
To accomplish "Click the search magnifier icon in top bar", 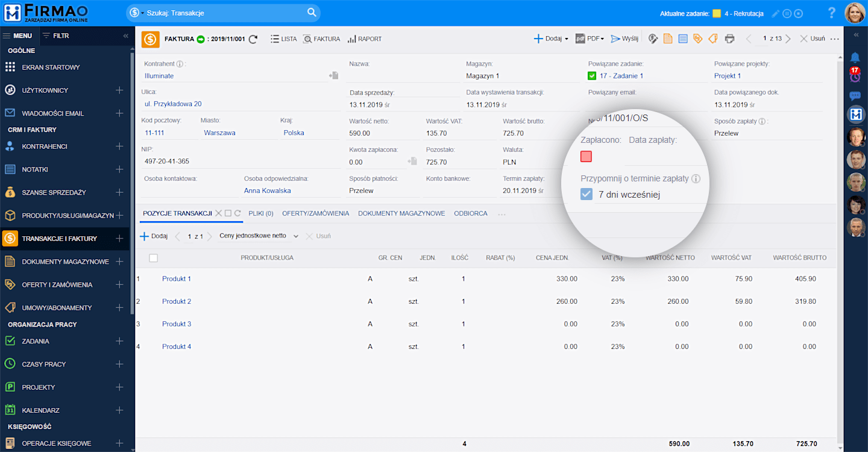I will click(312, 13).
